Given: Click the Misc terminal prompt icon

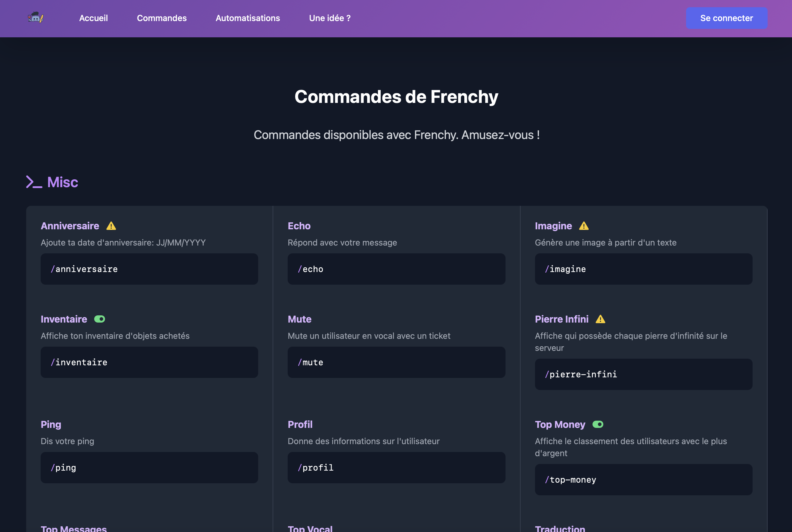Looking at the screenshot, I should 34,182.
